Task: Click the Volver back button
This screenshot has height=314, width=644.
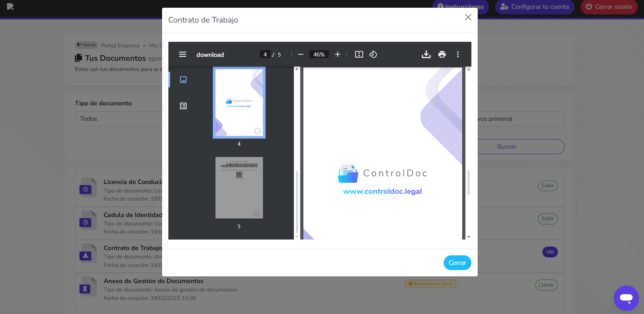Action: (86, 45)
